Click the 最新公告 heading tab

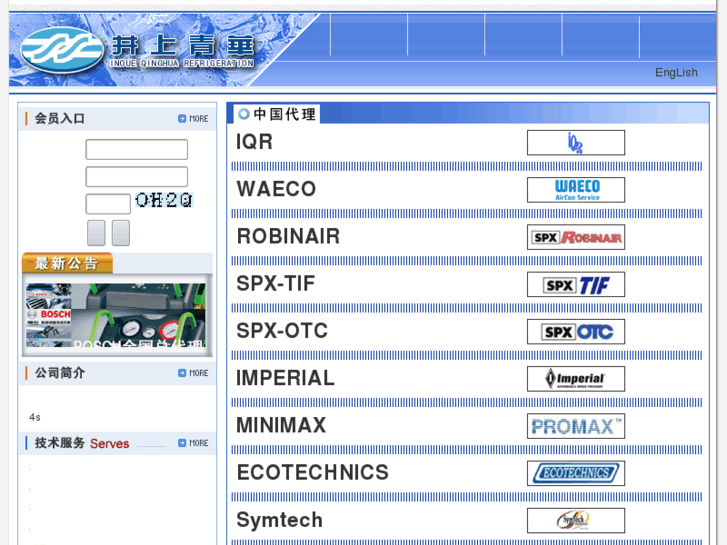(67, 263)
